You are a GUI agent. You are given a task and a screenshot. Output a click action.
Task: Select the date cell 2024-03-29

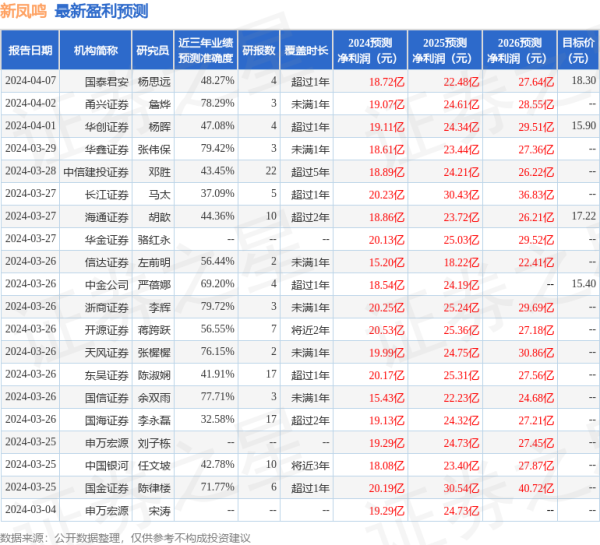[31, 148]
